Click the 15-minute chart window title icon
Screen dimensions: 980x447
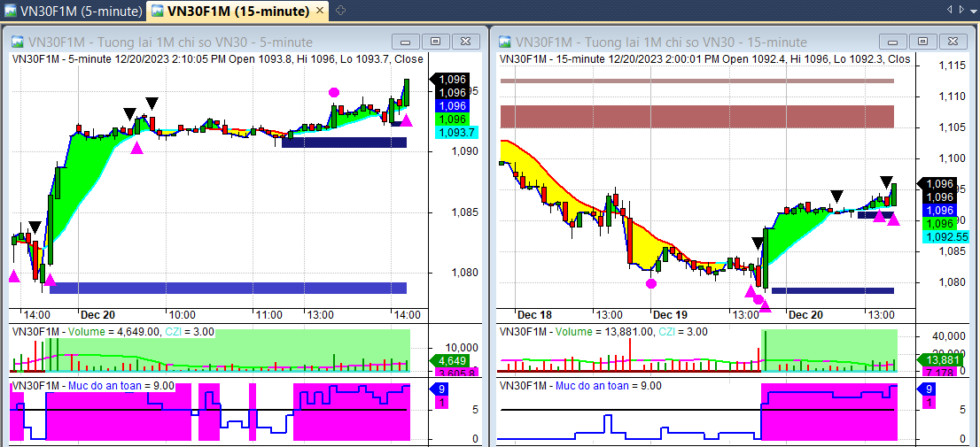[505, 42]
